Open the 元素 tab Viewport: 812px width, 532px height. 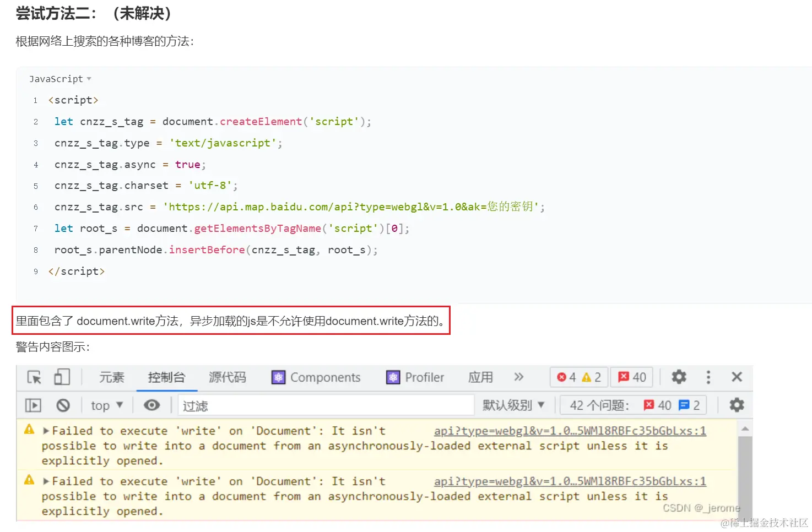coord(112,377)
